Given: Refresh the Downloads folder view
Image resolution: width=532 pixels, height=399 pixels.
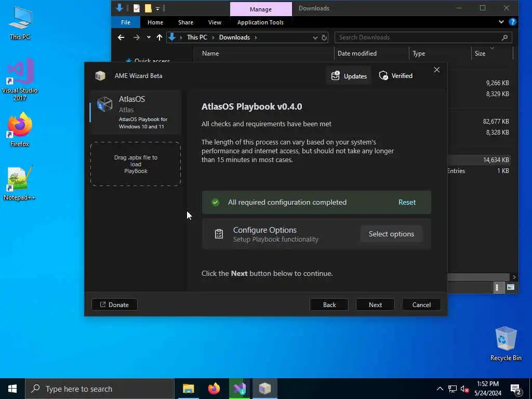Looking at the screenshot, I should point(324,37).
